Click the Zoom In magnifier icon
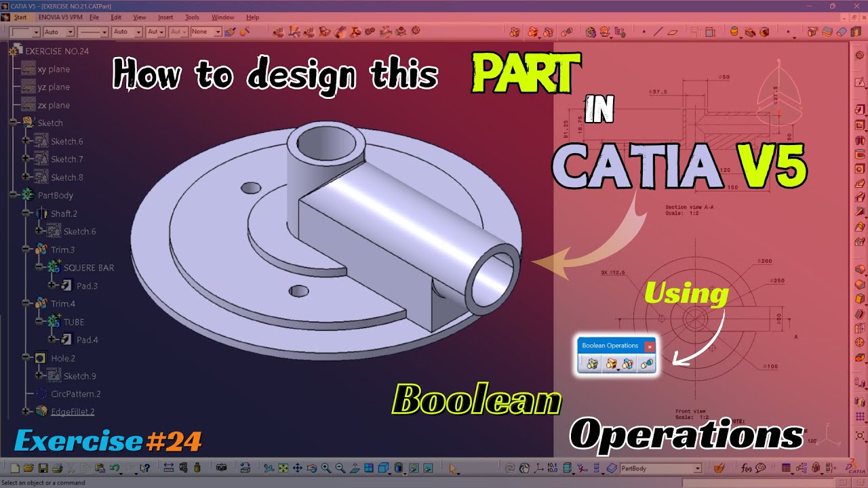The width and height of the screenshot is (868, 488). [326, 468]
